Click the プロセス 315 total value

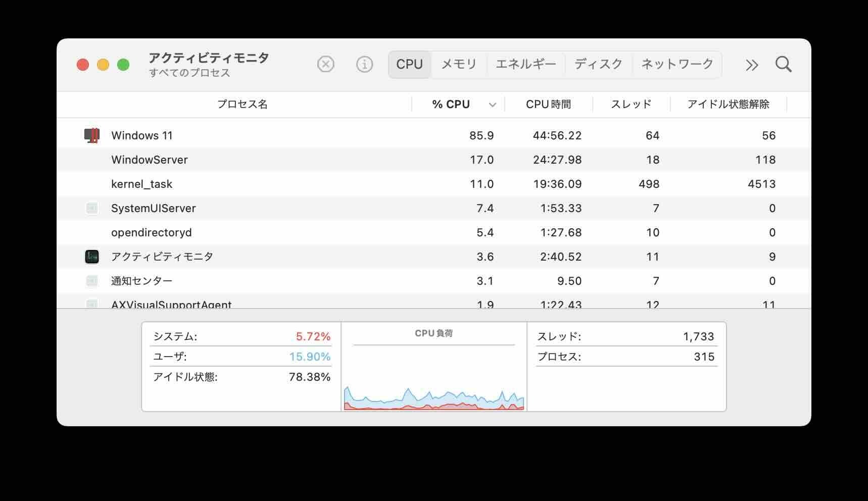(704, 357)
